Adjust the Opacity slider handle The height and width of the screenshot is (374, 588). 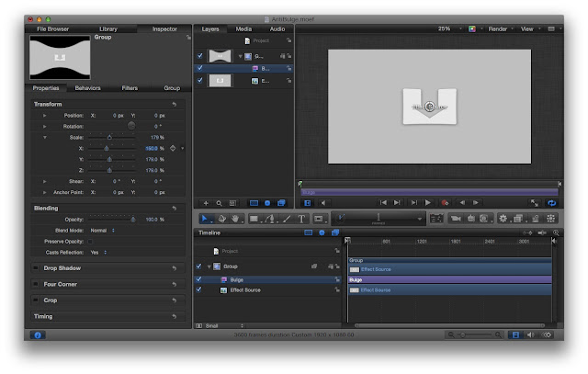tap(132, 220)
